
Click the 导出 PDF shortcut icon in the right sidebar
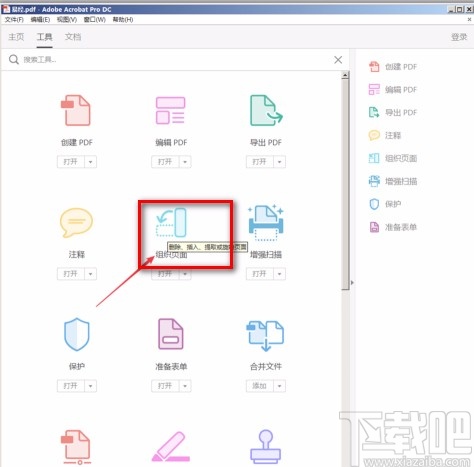[x=374, y=112]
